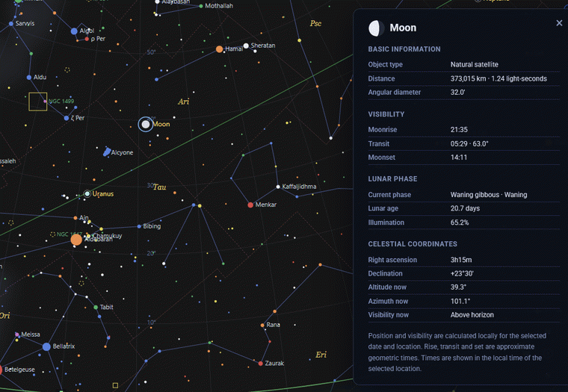Select the Algol star

click(x=74, y=31)
